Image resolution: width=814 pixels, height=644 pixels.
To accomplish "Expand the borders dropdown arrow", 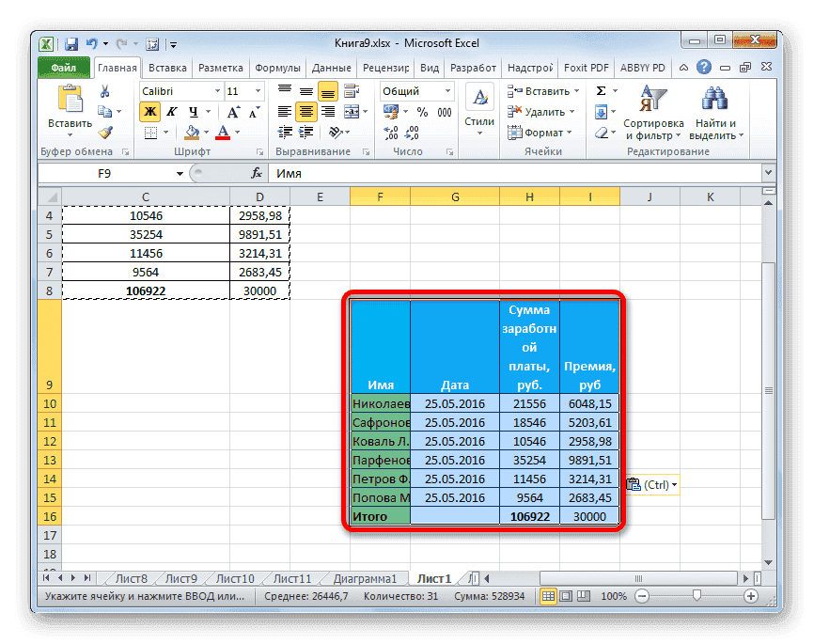I will (x=164, y=132).
